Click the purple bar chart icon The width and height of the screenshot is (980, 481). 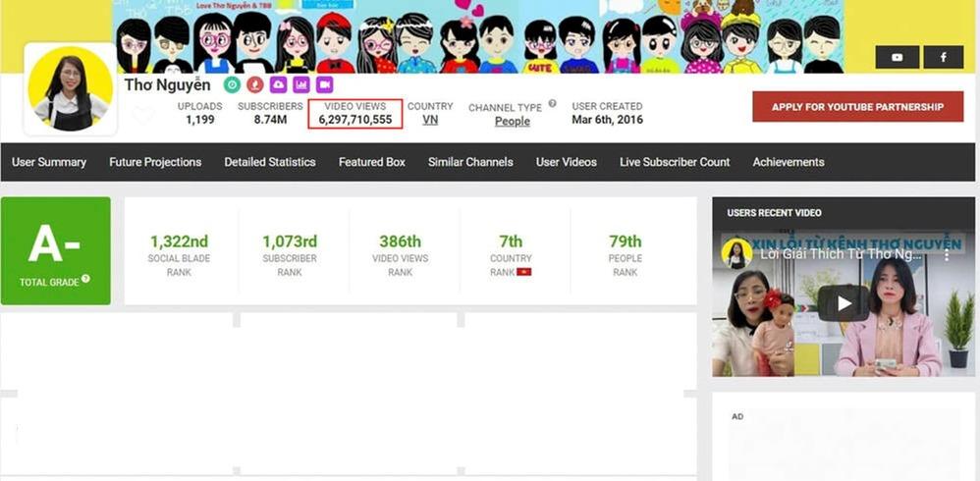[301, 85]
